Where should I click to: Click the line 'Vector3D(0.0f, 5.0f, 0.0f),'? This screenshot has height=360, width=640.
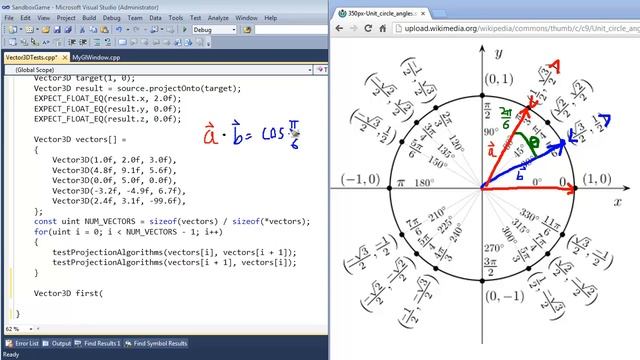click(x=114, y=180)
